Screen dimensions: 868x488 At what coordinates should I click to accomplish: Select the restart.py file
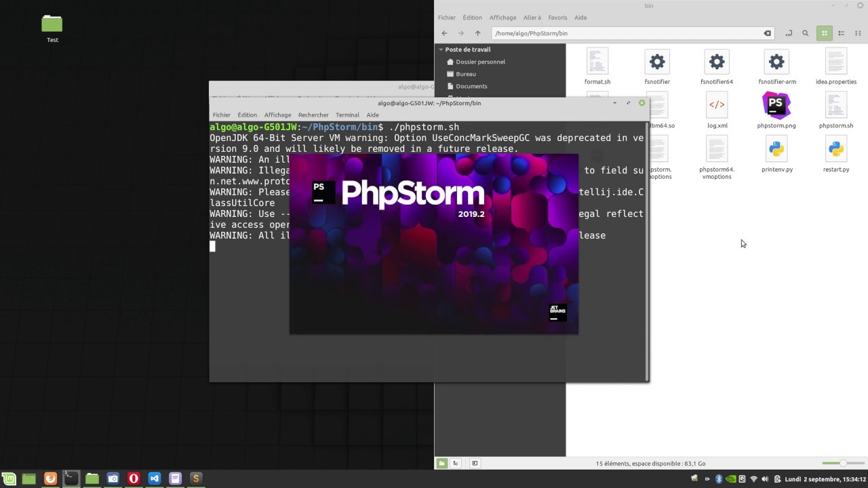coord(836,155)
